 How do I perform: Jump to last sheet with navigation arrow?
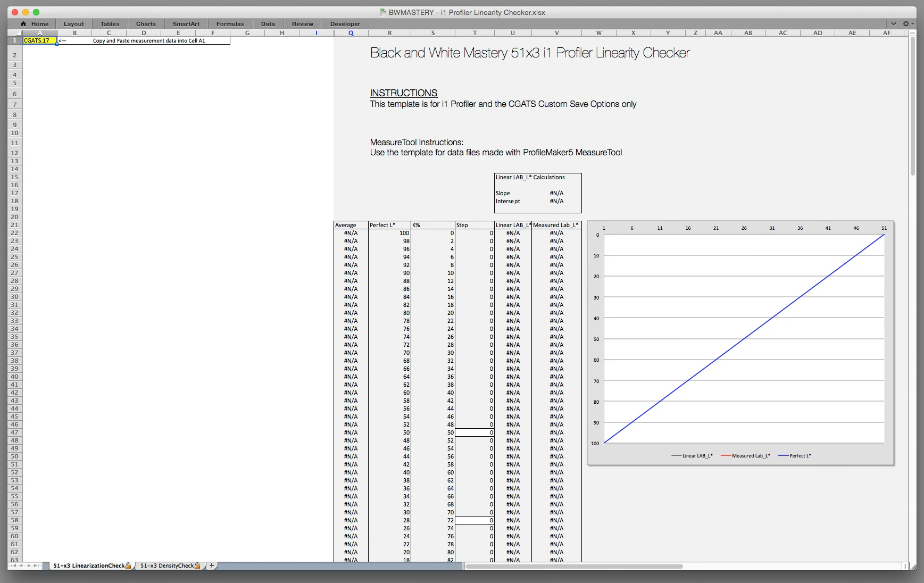pyautogui.click(x=36, y=565)
